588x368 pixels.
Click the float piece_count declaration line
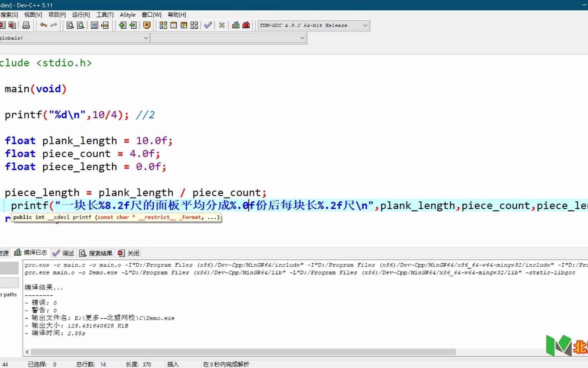[83, 154]
